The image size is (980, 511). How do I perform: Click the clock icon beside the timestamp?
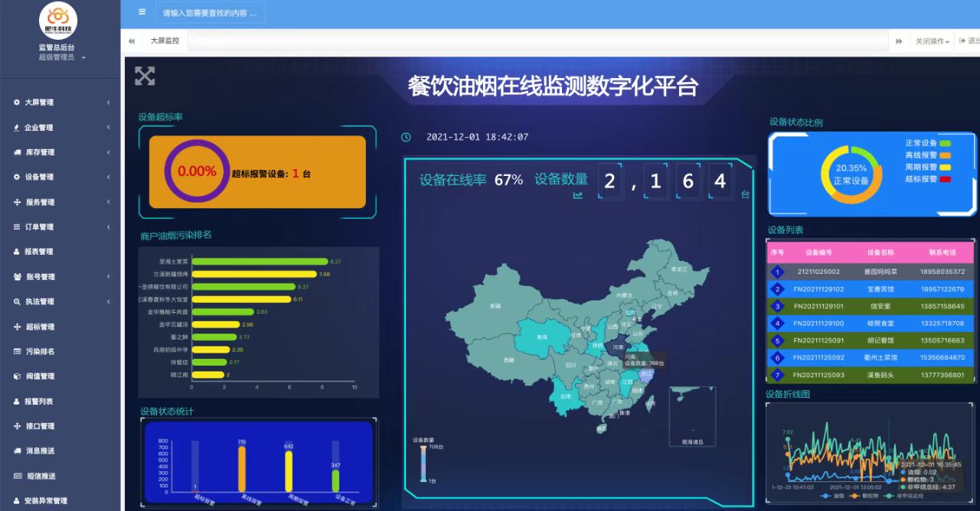[x=407, y=138]
